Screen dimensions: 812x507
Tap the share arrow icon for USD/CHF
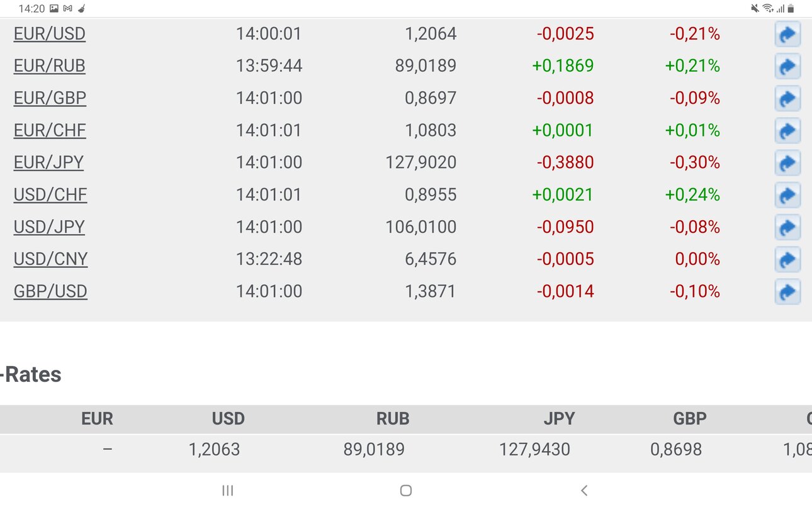coord(787,195)
